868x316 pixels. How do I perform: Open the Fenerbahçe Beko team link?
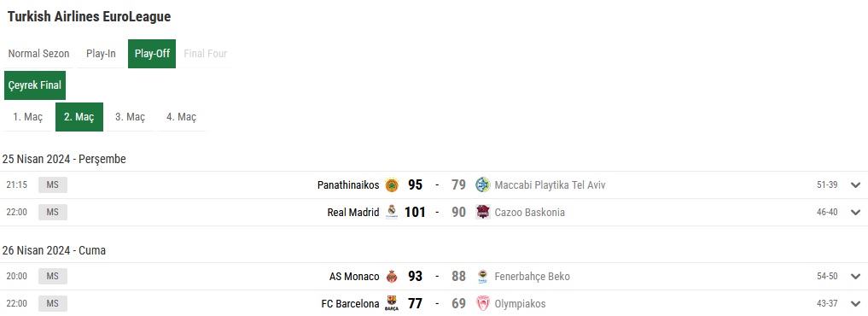532,277
